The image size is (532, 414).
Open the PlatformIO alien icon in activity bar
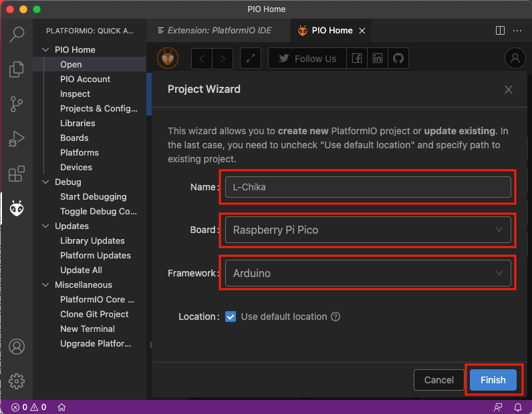coord(17,208)
